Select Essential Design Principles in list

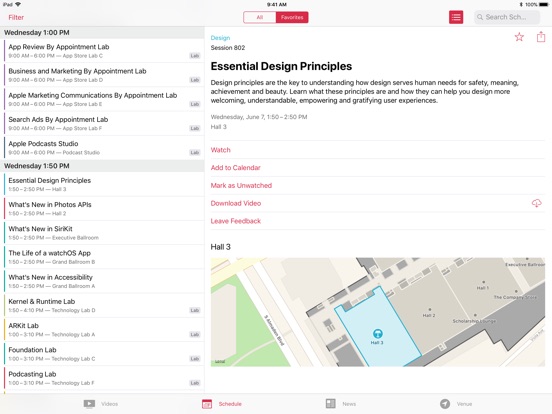[x=102, y=184]
